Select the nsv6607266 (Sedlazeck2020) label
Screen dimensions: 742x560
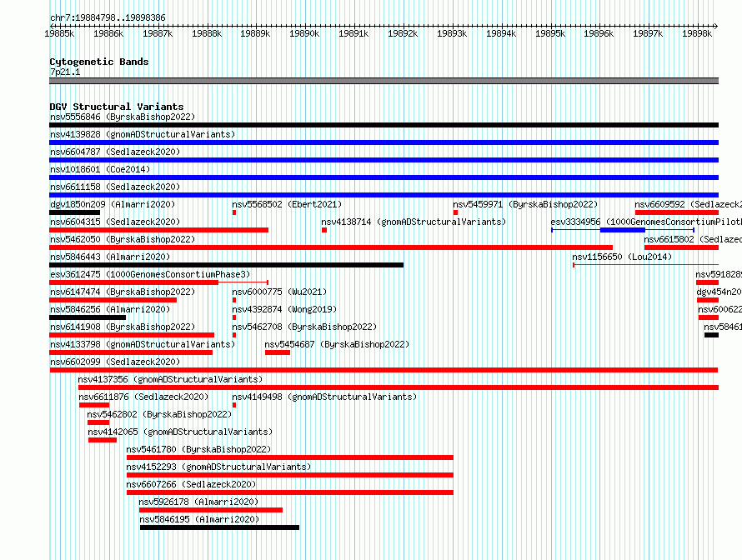click(191, 484)
